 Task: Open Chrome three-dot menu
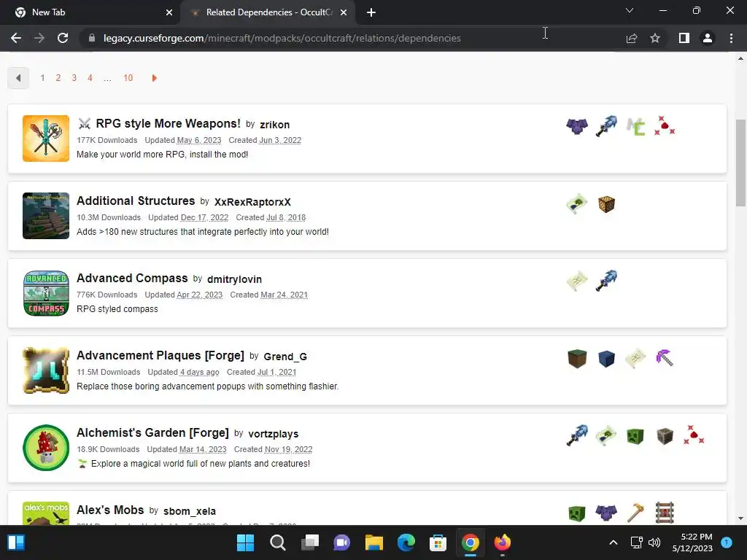tap(731, 38)
